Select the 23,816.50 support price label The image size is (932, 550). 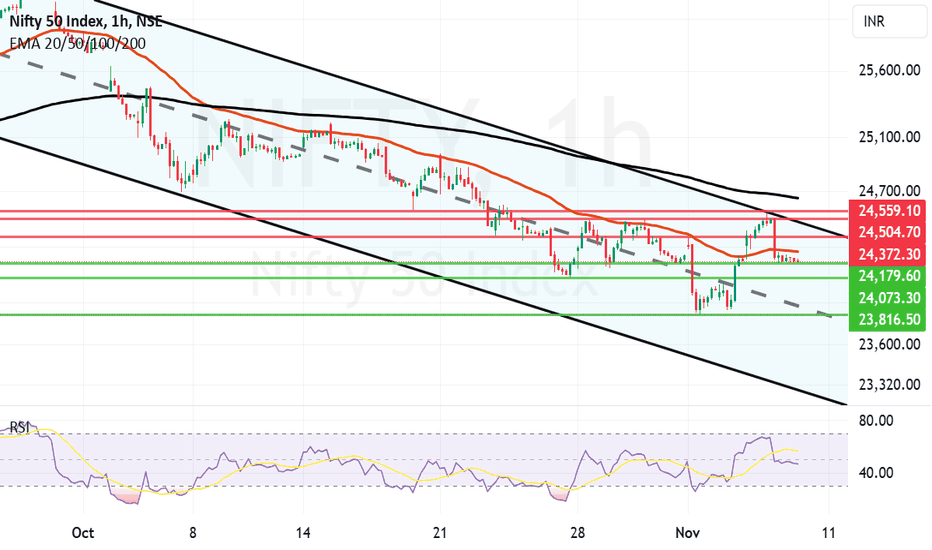(889, 320)
